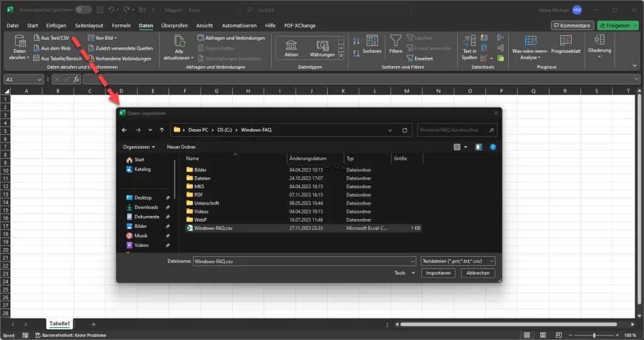Open the Organisieren menu

139,147
